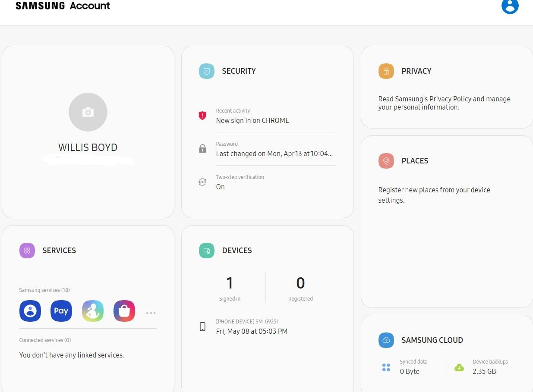Viewport: 533px width, 392px height.
Task: Click the Security card shield icon
Action: 206,71
